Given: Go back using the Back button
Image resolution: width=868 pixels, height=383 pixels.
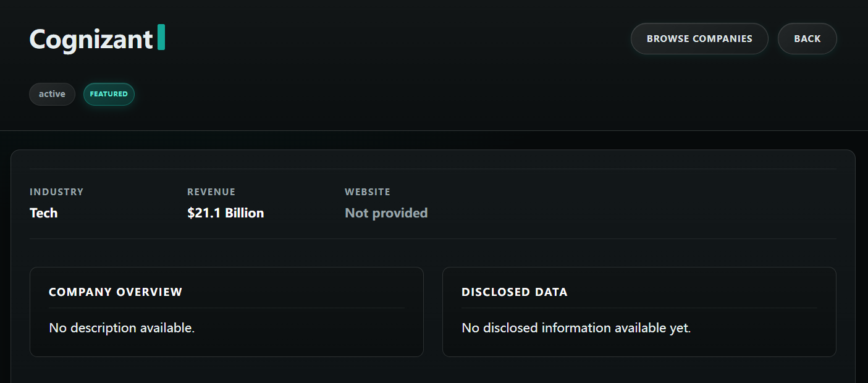Looking at the screenshot, I should pos(807,39).
